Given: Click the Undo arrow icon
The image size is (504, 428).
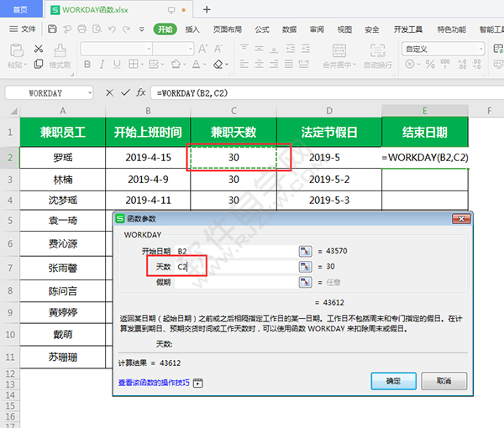Looking at the screenshot, I should coord(112,29).
